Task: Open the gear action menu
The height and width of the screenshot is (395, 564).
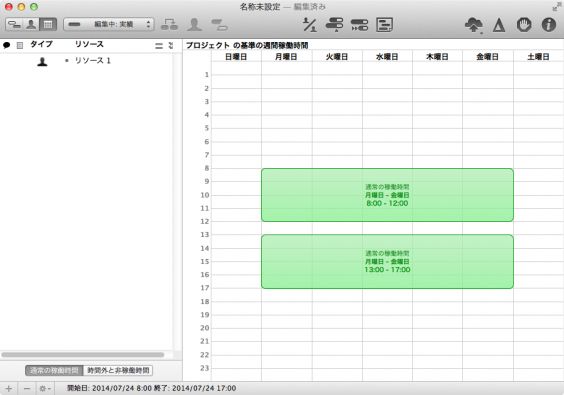Action: pos(45,389)
